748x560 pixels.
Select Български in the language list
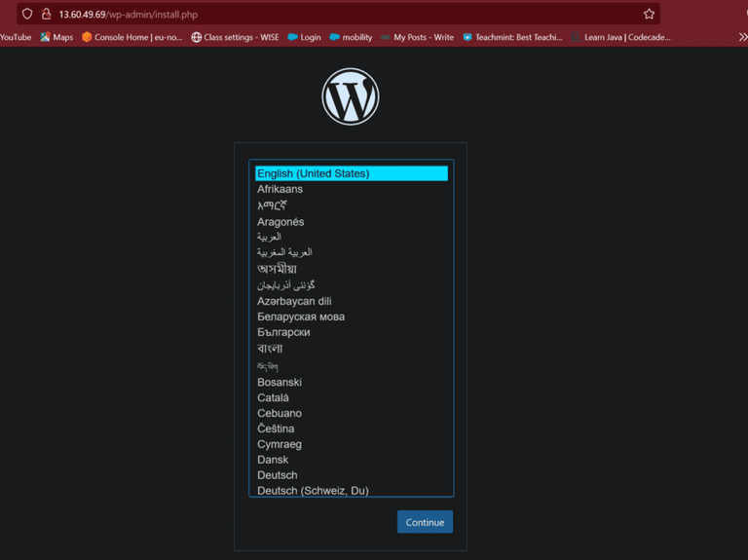click(352, 332)
